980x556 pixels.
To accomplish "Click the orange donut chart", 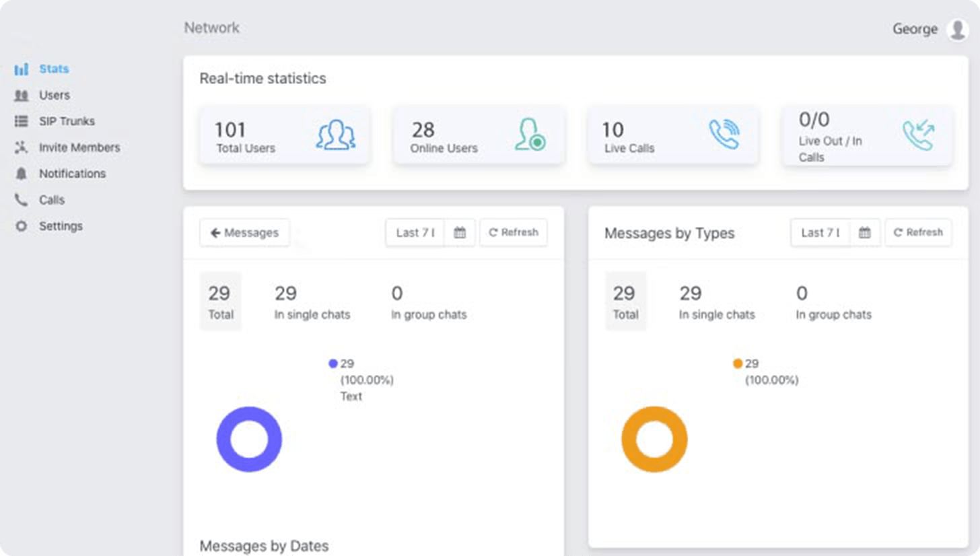I will [654, 439].
